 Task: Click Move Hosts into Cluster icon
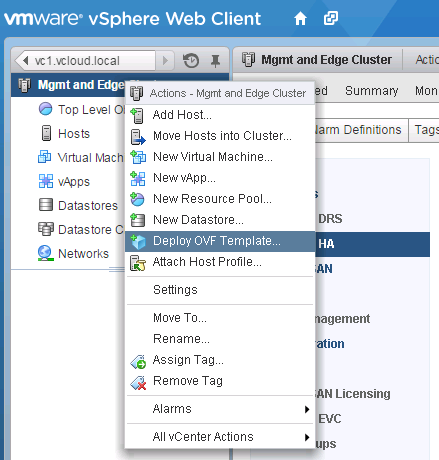138,137
